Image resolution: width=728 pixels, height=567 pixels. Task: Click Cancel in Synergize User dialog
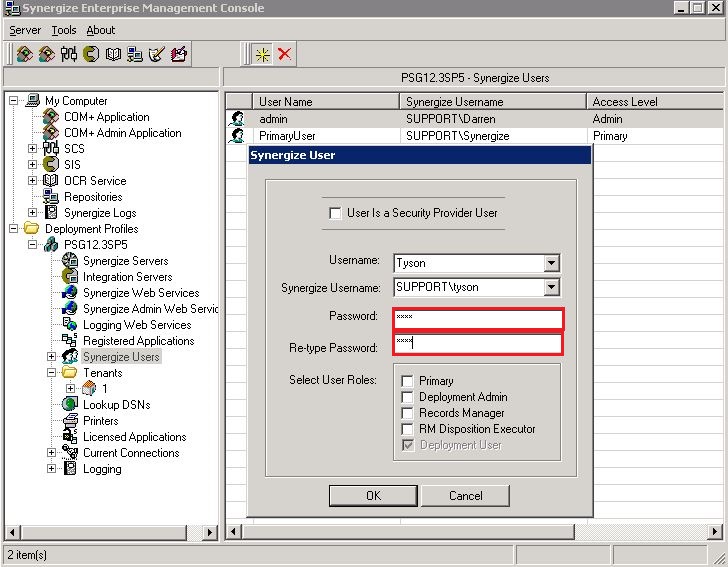466,496
